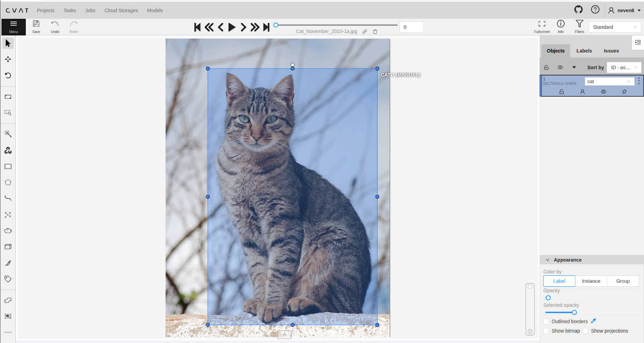Hide the cat rectangle shape
Screen dimensions: 644x343
[x=603, y=92]
